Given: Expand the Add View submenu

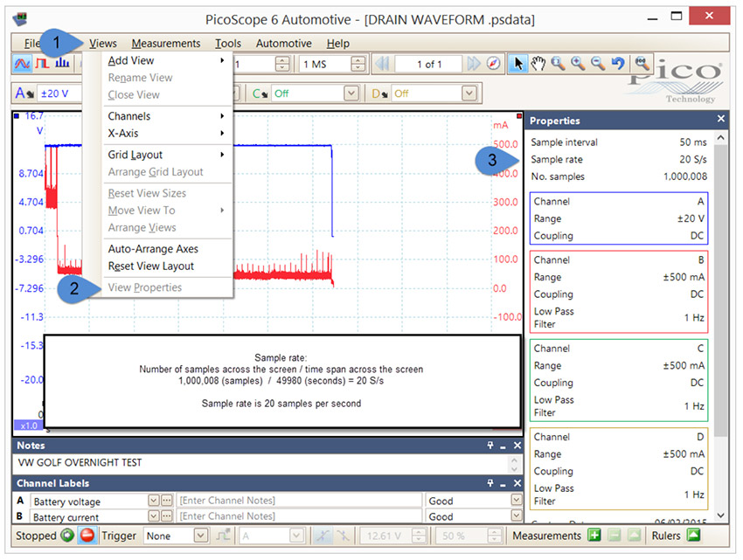Looking at the screenshot, I should click(166, 60).
